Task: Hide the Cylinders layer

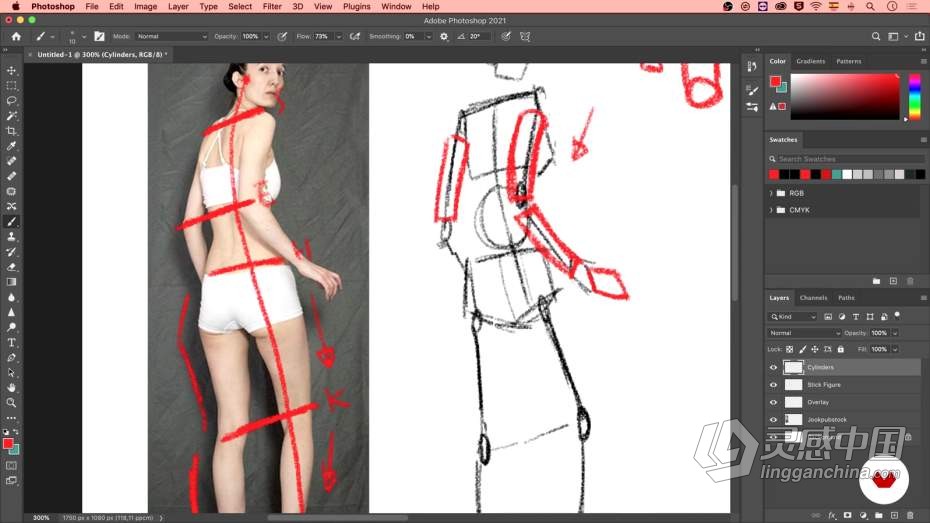Action: point(773,368)
